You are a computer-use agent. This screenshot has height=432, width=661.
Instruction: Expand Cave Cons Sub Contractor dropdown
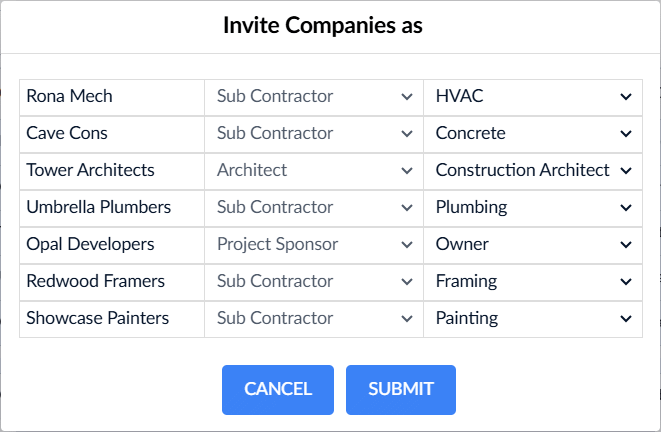click(314, 134)
